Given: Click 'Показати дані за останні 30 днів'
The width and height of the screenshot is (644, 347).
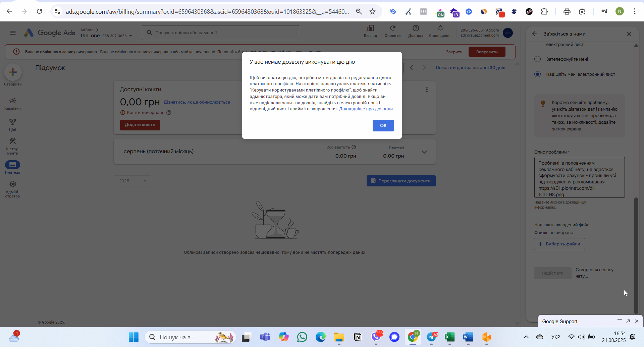Looking at the screenshot, I should (470, 68).
